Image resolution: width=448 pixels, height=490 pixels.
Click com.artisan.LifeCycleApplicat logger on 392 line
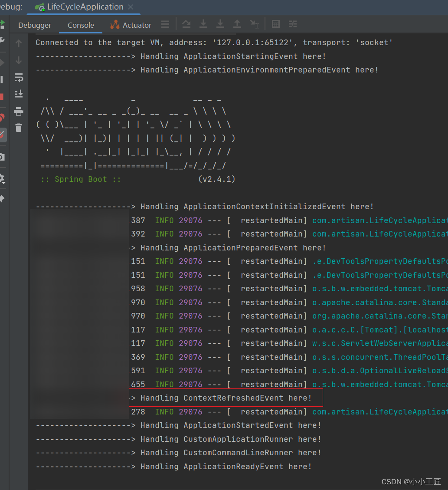pyautogui.click(x=380, y=234)
